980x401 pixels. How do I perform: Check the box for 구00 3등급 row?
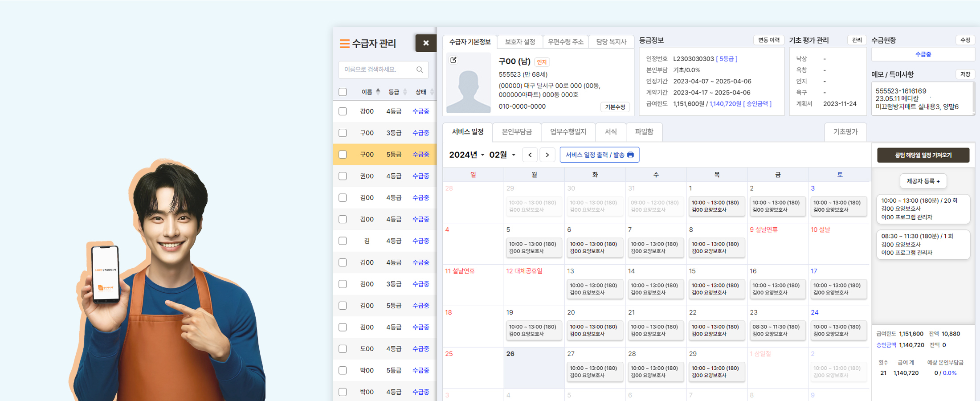pyautogui.click(x=343, y=133)
